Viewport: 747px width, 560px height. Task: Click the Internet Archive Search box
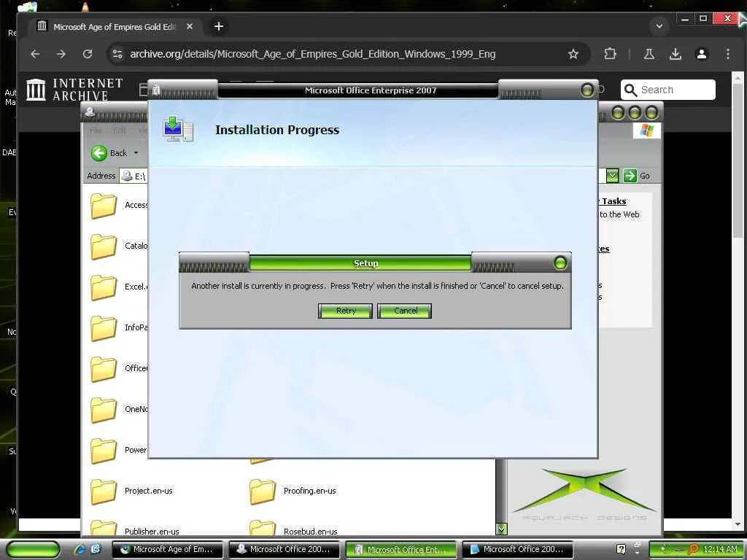click(668, 90)
